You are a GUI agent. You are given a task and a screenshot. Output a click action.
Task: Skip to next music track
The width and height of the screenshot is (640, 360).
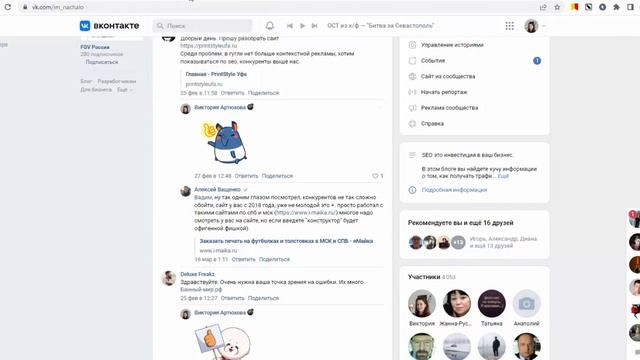314,26
